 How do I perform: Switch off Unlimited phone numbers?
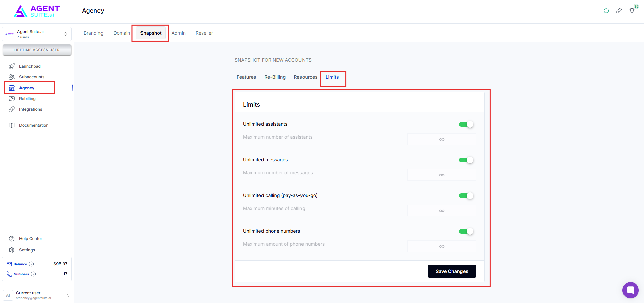[x=466, y=231]
